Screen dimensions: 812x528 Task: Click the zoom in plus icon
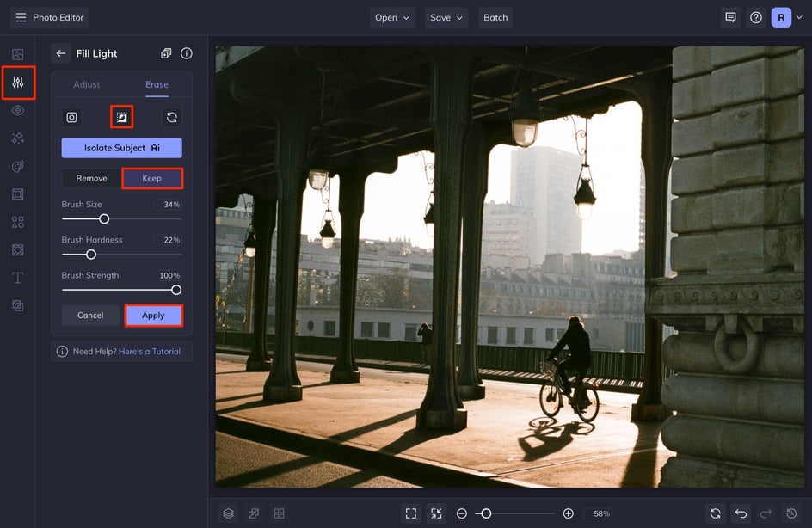(569, 513)
